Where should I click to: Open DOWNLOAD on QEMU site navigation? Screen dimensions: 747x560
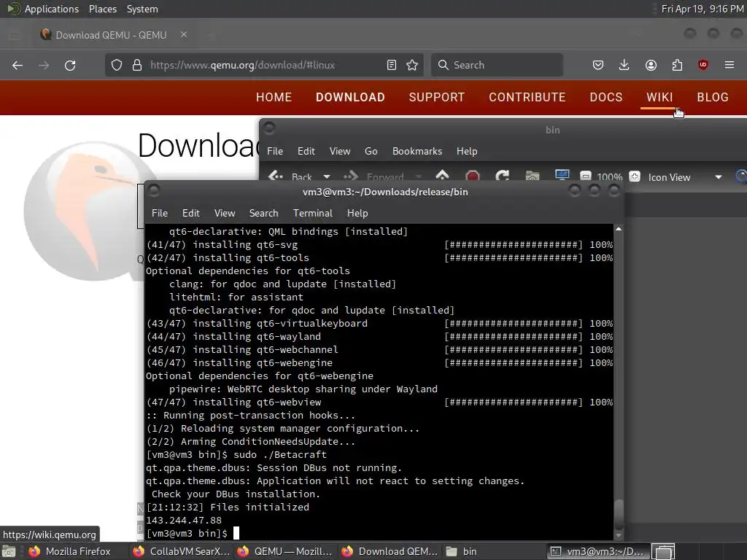350,97
